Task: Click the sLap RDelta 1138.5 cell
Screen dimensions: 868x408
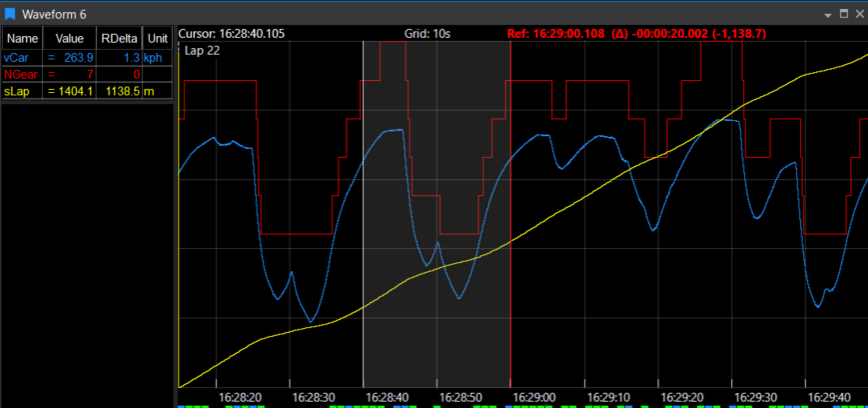Action: pyautogui.click(x=122, y=91)
